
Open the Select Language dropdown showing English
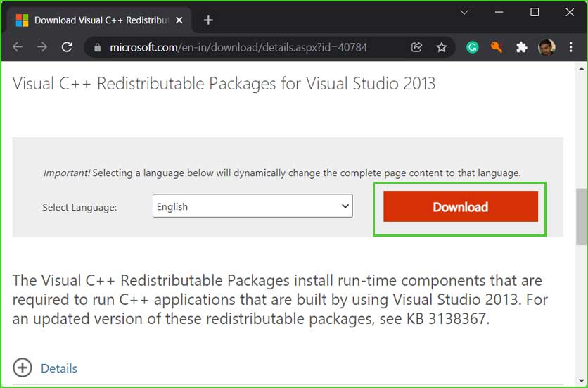click(x=253, y=206)
